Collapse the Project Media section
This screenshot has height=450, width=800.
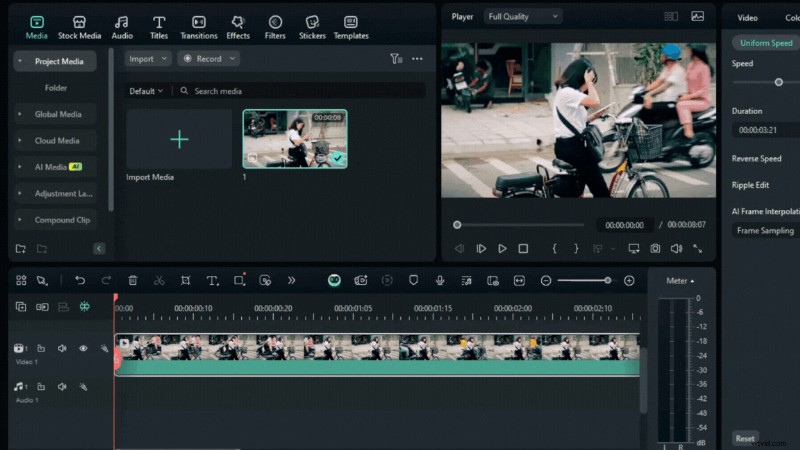pyautogui.click(x=20, y=61)
